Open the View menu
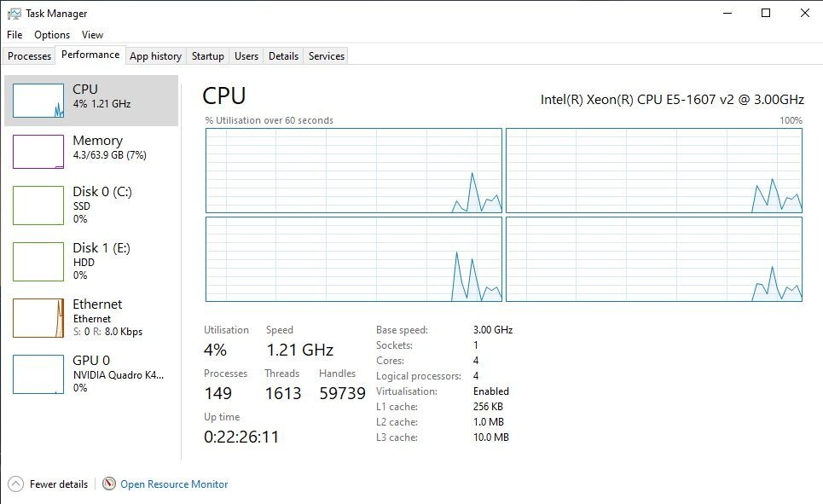823x504 pixels. (x=92, y=35)
